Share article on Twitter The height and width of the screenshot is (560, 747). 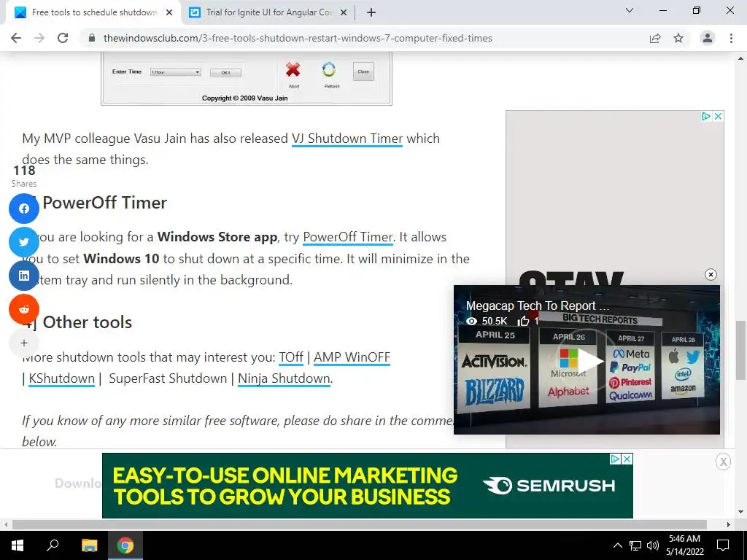pos(24,242)
